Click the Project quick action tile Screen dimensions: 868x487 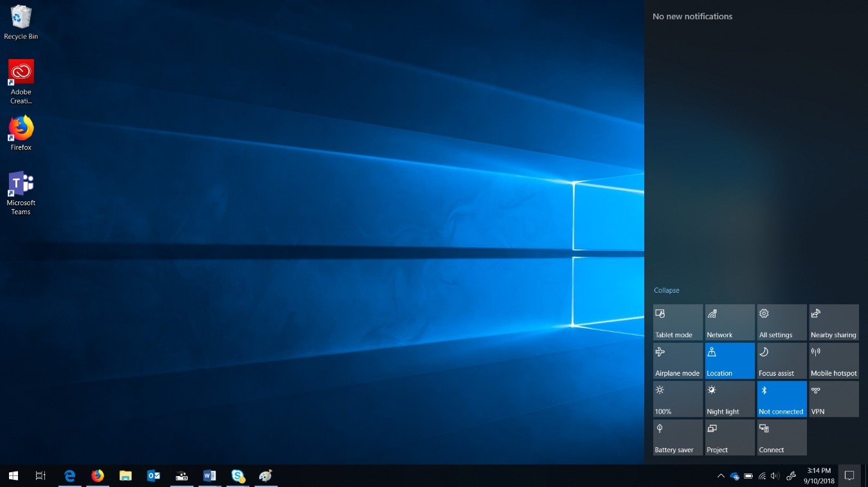[730, 437]
